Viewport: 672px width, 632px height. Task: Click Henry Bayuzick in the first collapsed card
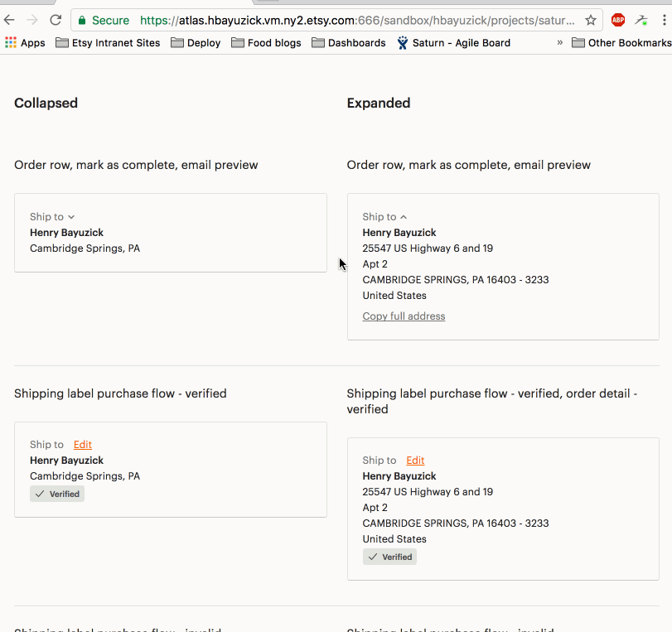tap(66, 233)
